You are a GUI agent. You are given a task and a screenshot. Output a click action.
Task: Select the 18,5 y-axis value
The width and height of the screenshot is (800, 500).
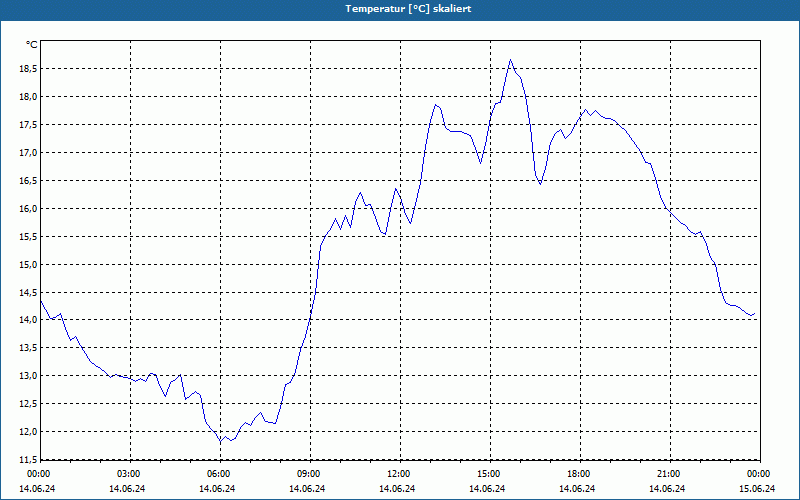28,69
